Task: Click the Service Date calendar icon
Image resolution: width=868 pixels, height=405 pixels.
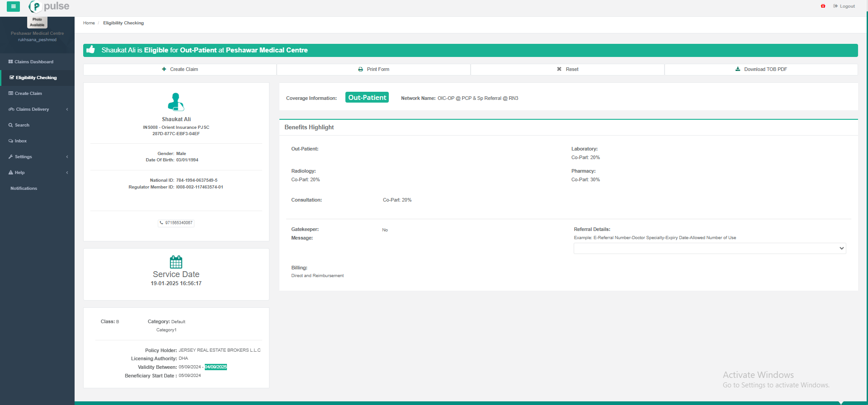Action: [x=176, y=262]
